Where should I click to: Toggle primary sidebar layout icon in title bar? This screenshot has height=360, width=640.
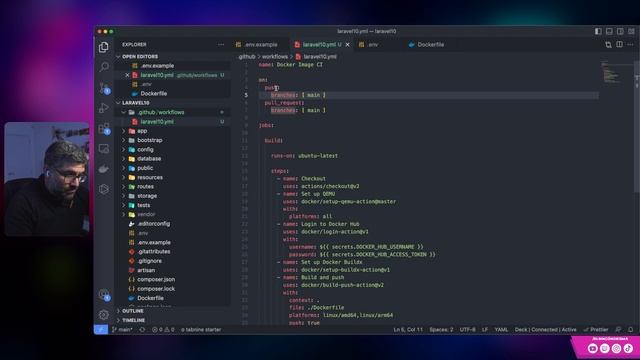tap(598, 31)
